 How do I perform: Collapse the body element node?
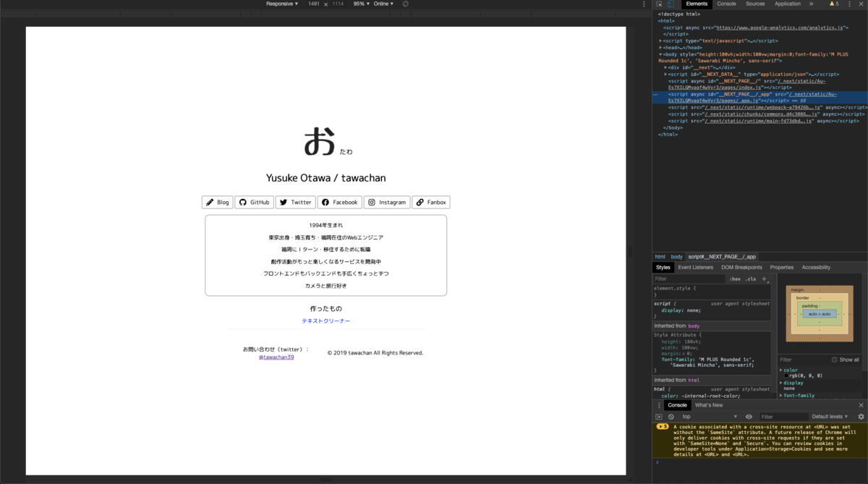coord(660,54)
